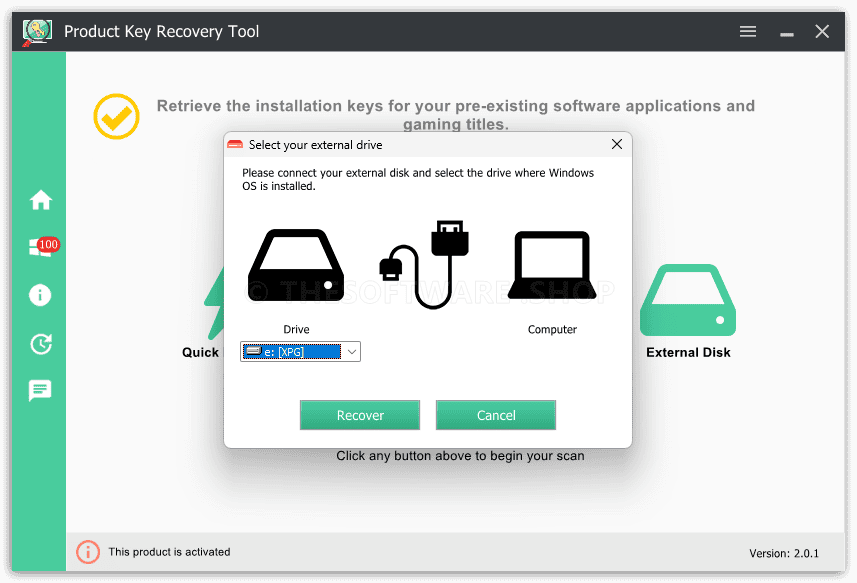
Task: Go to the Home sidebar icon
Action: click(40, 200)
